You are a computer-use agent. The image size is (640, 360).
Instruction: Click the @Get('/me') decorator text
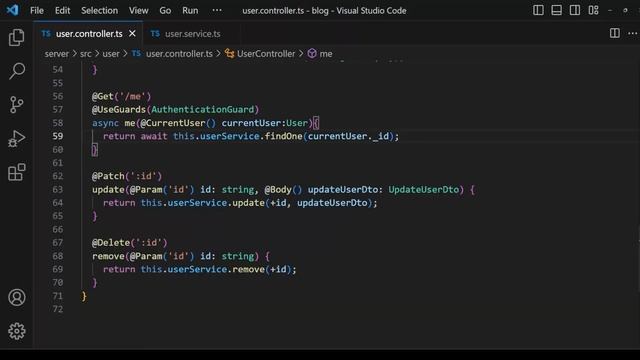pos(121,96)
